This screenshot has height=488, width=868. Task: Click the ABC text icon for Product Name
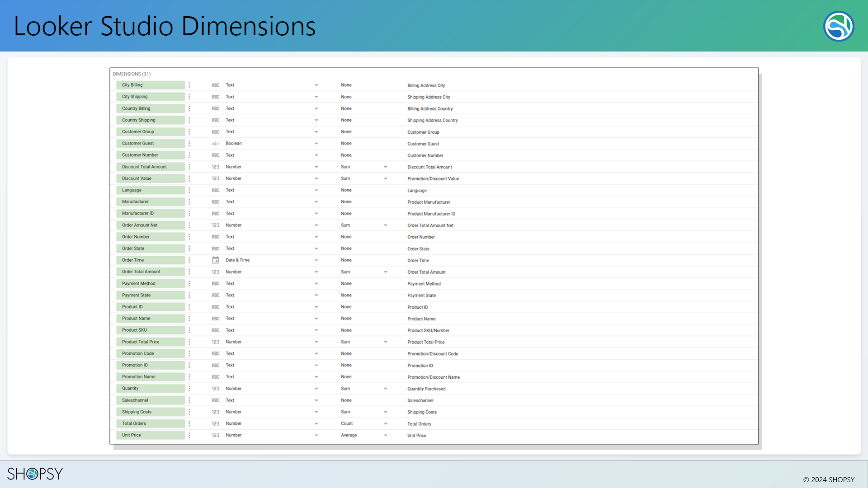click(216, 319)
